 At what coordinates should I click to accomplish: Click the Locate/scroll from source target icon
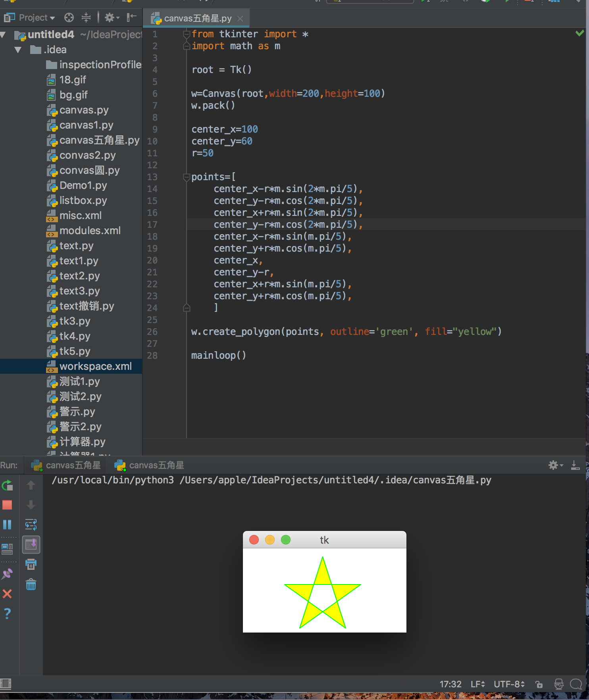point(69,17)
